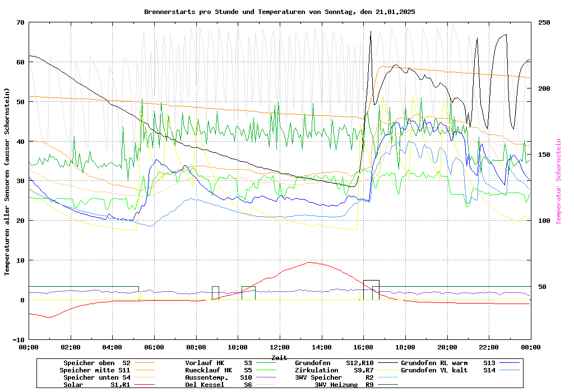Click the 12:00 tick on the time axis
This screenshot has height=392, width=574.
point(280,347)
